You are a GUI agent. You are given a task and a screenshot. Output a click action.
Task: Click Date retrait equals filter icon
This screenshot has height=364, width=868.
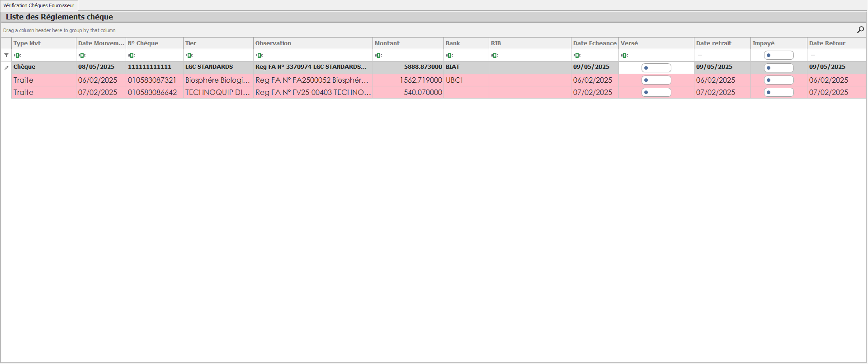[x=700, y=56]
